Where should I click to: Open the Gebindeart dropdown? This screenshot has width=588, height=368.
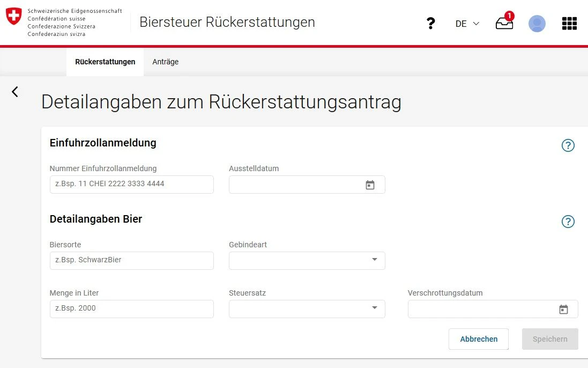click(x=307, y=261)
